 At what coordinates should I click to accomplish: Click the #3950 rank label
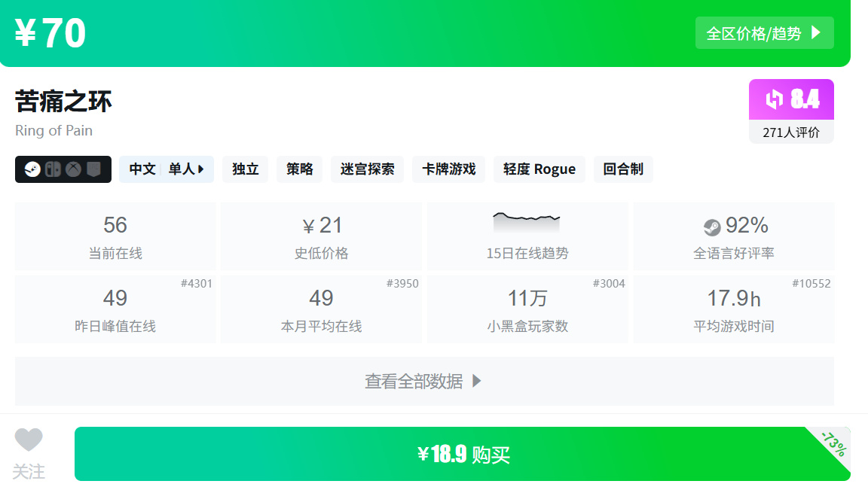402,284
